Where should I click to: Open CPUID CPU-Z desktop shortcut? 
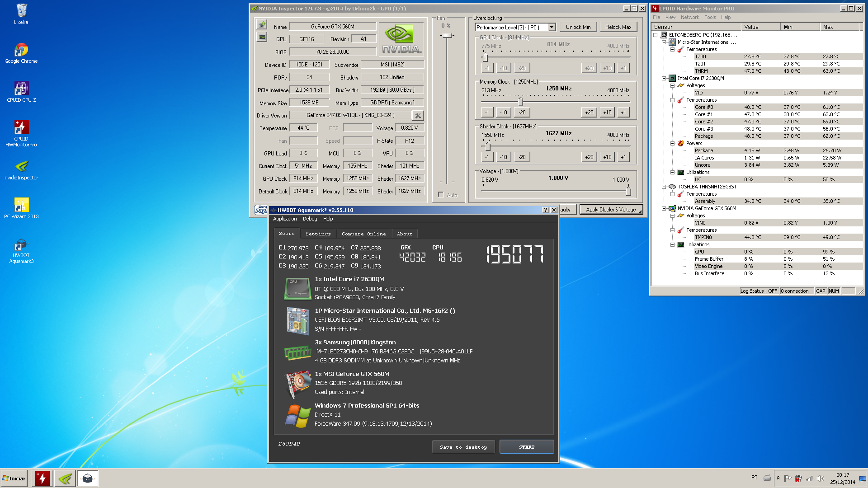point(21,92)
